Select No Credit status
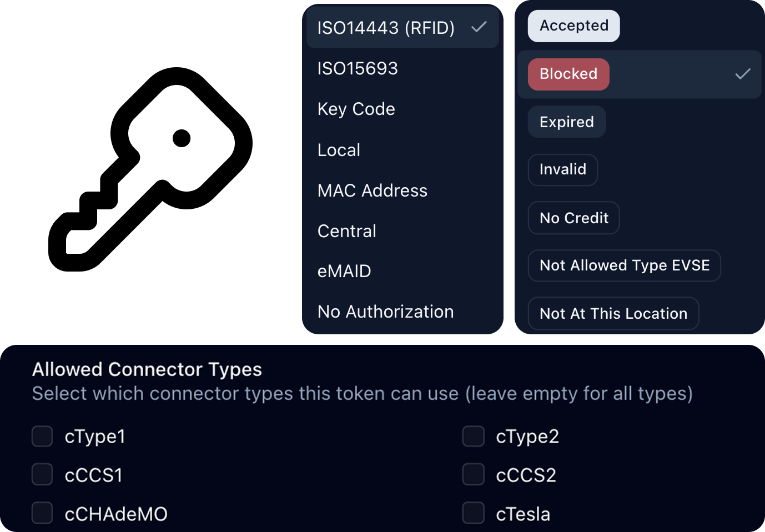Screen dimensions: 765x532 pos(573,218)
